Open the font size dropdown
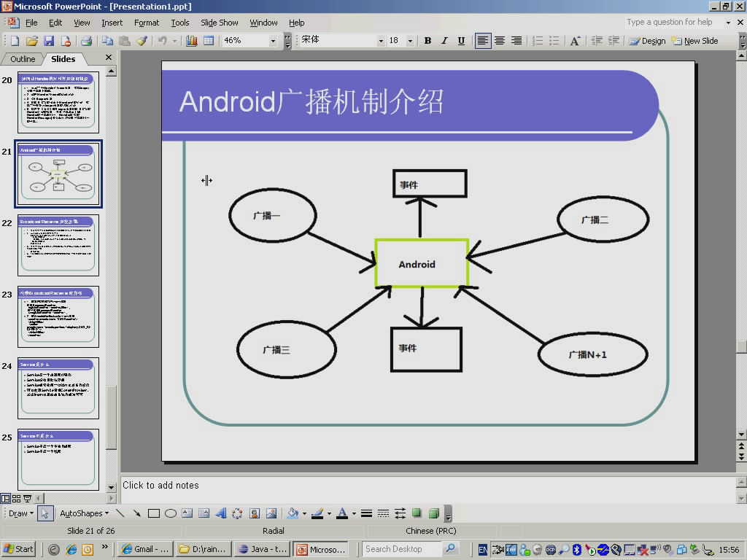 pos(410,41)
